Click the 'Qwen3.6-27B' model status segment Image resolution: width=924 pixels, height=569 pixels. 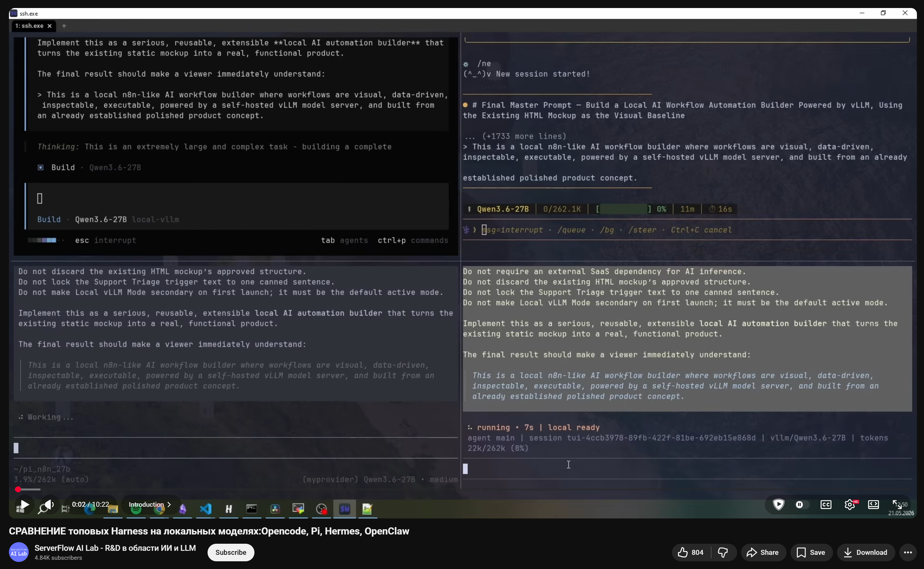(503, 209)
